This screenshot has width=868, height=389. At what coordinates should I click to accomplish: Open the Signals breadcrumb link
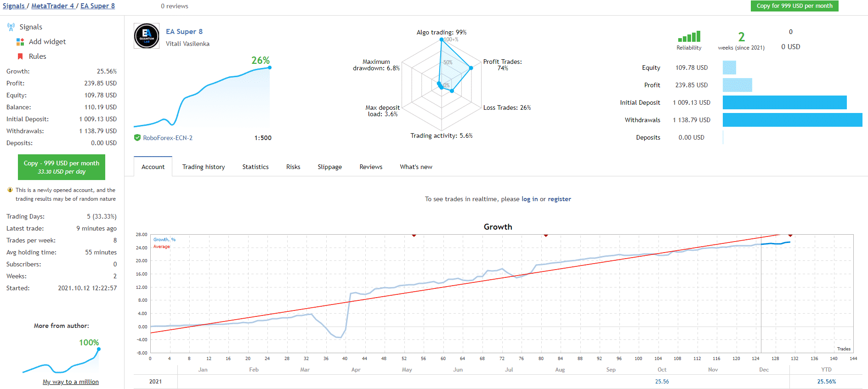pyautogui.click(x=13, y=6)
